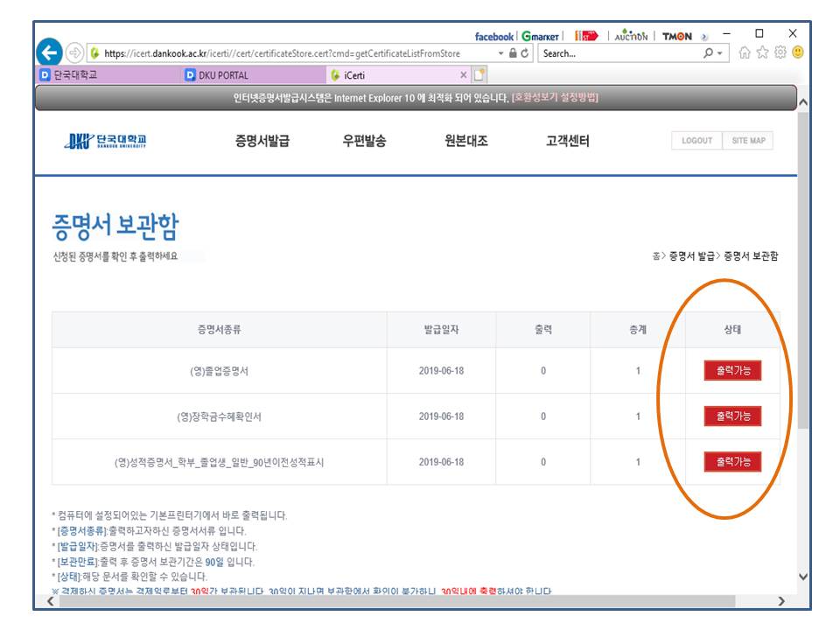Click the browser forward arrow button
840x630 pixels.
point(75,52)
